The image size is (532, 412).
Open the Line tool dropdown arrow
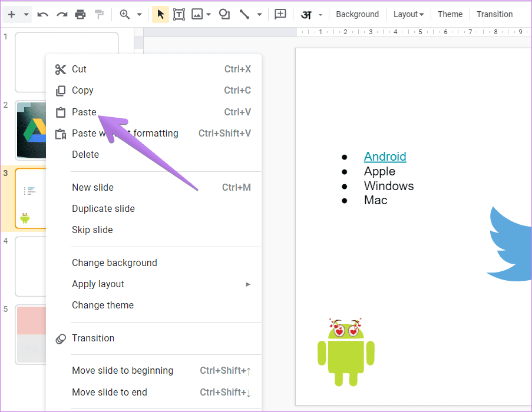click(260, 15)
